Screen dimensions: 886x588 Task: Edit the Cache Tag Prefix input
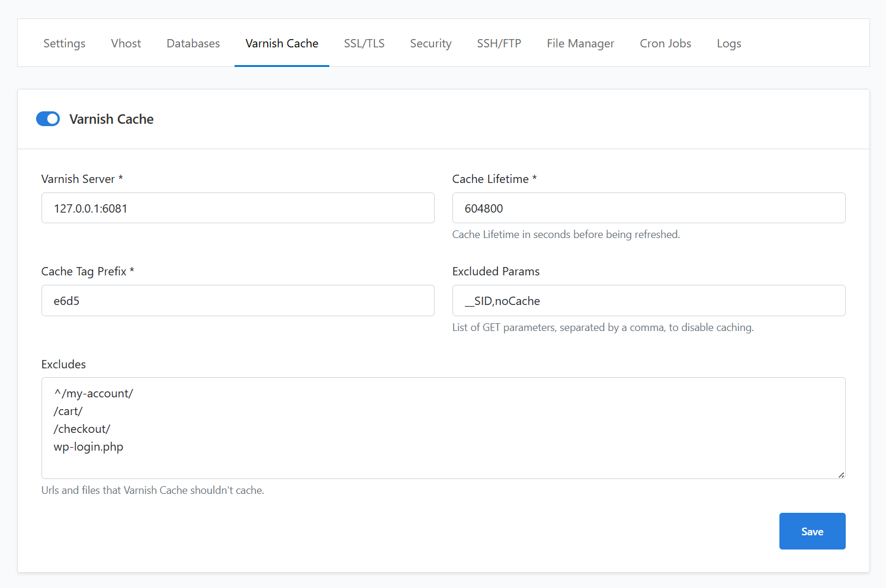coord(237,300)
